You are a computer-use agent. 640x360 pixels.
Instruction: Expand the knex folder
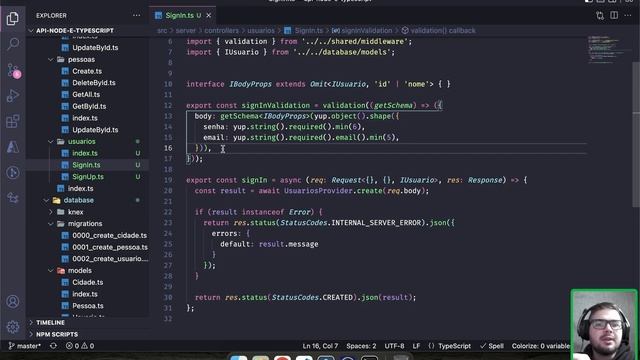(76, 212)
